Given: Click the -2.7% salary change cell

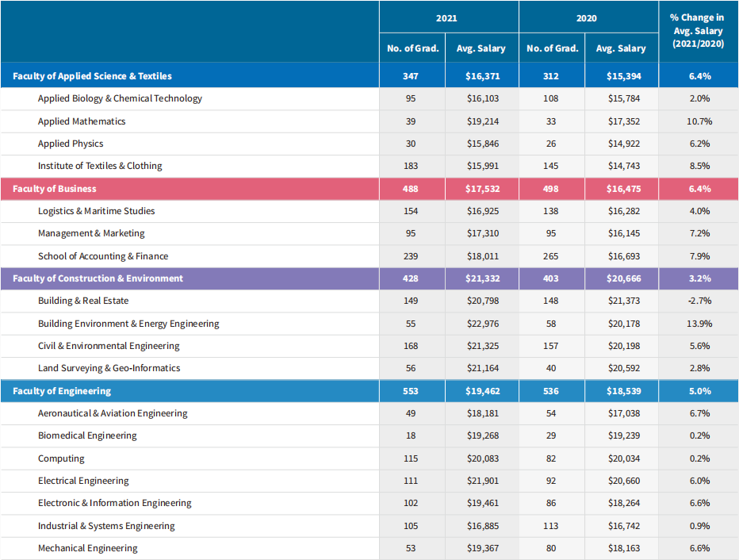Looking at the screenshot, I should (x=699, y=301).
